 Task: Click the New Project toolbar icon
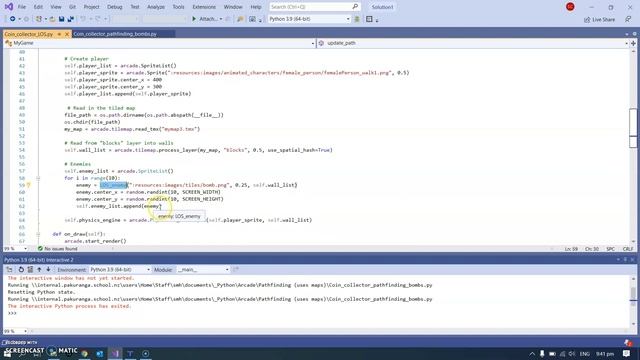tap(39, 19)
